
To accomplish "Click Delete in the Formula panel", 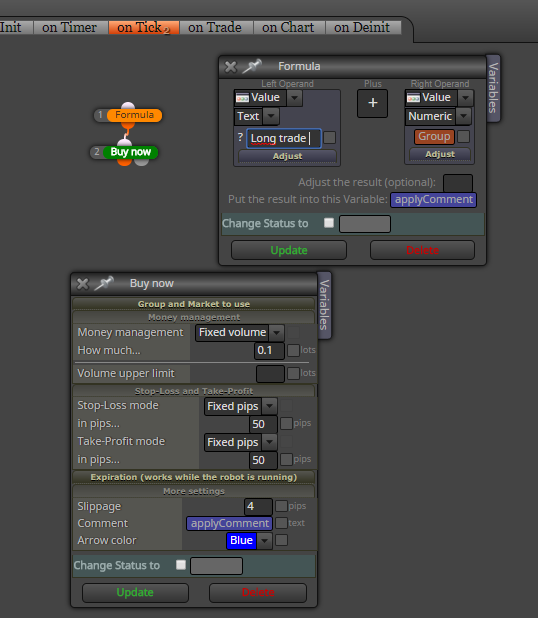I will [x=422, y=250].
